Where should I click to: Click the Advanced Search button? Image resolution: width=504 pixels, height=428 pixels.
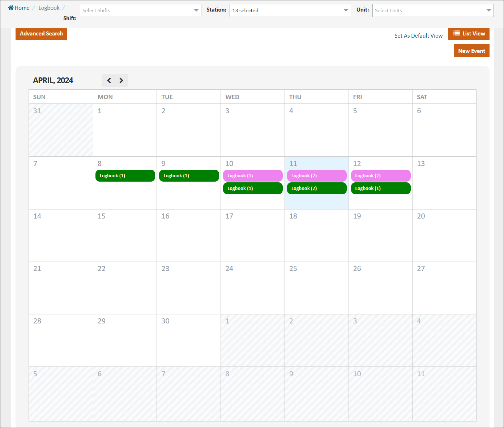[x=41, y=34]
